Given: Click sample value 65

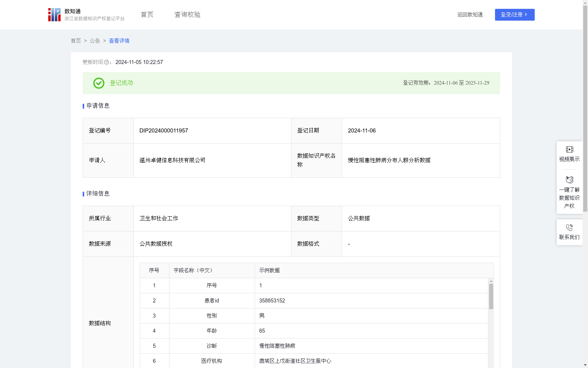Looking at the screenshot, I should [262, 331].
